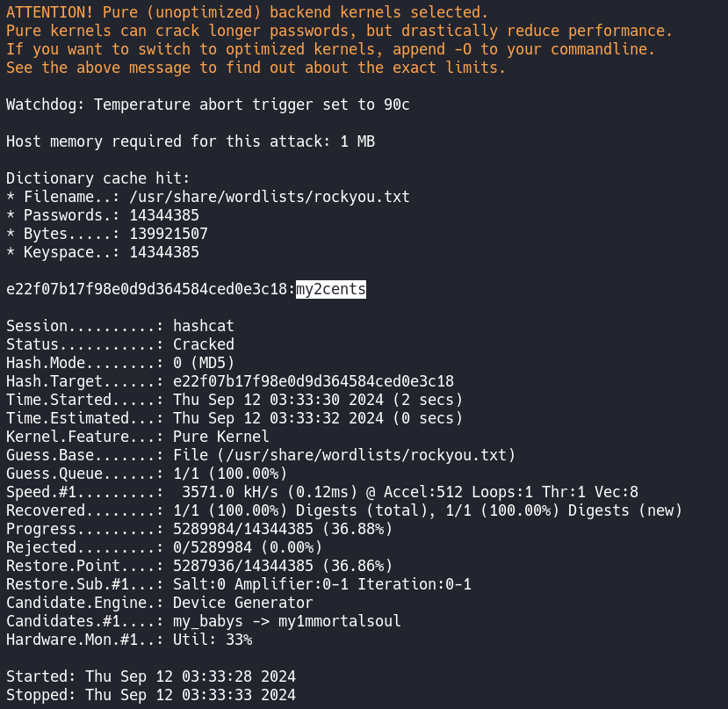The width and height of the screenshot is (728, 709).
Task: Click the Hash.Target hash value
Action: coord(313,381)
